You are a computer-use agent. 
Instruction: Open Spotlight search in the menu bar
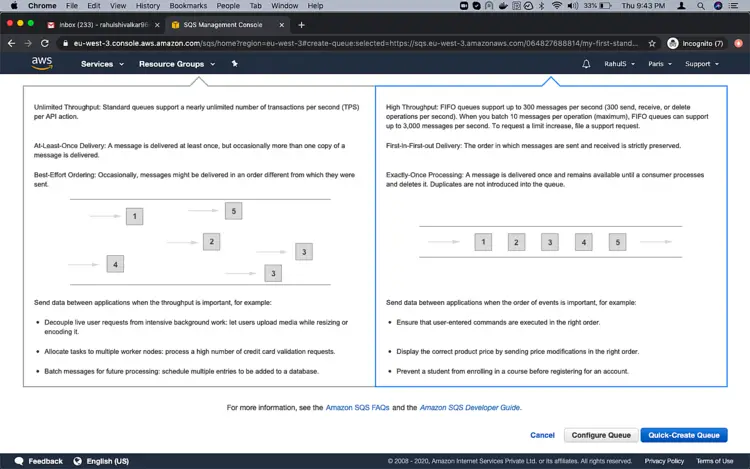coord(700,6)
